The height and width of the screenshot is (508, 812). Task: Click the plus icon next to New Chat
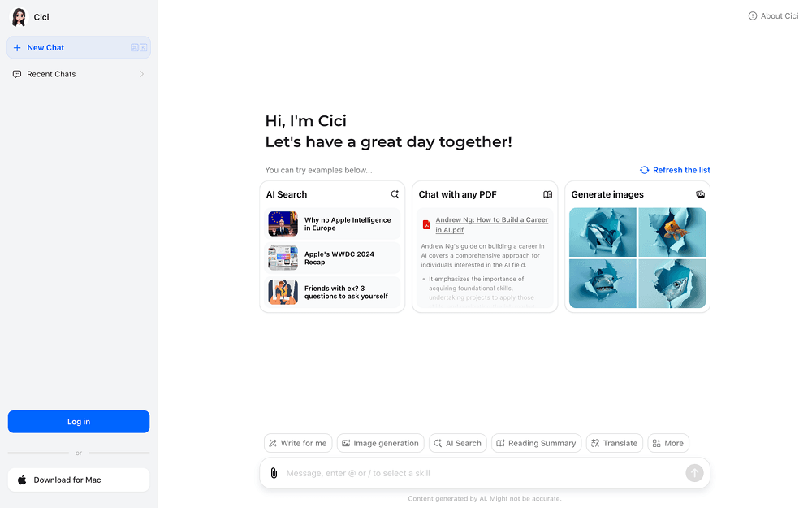click(18, 47)
